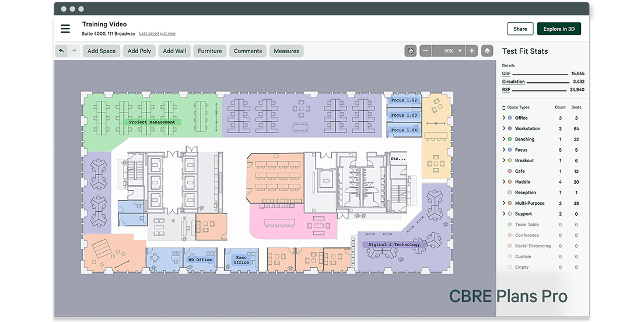The height and width of the screenshot is (322, 644).
Task: Open the Comments toolbar menu
Action: click(247, 51)
